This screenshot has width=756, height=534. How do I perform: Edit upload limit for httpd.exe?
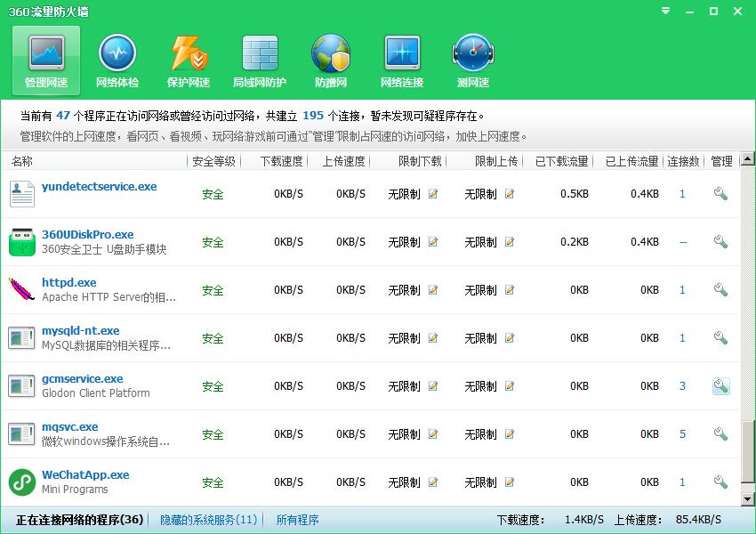coord(509,290)
